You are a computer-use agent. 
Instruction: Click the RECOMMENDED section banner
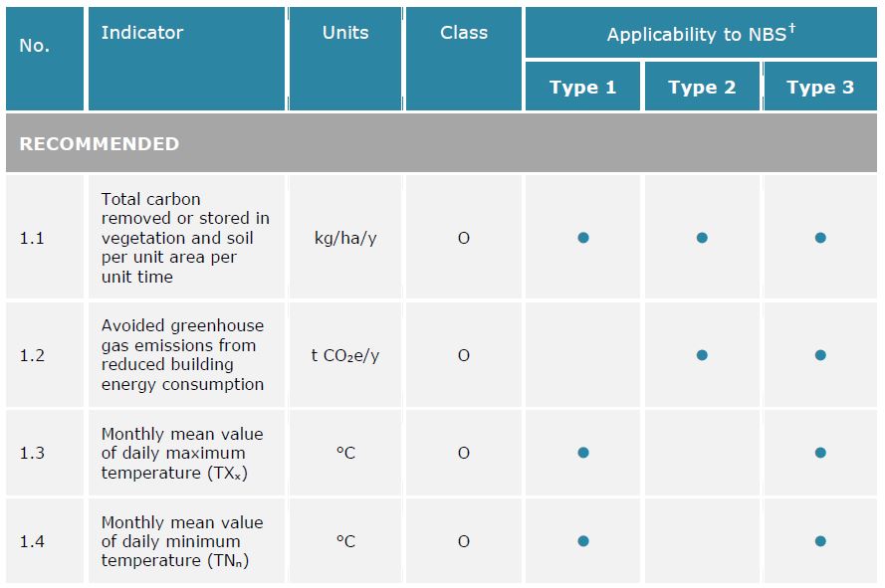pyautogui.click(x=441, y=143)
